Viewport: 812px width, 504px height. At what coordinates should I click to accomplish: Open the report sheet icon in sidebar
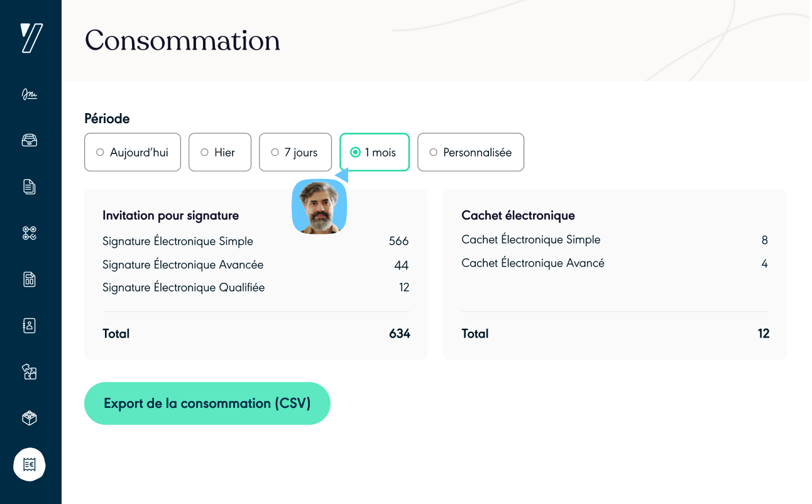click(x=30, y=279)
